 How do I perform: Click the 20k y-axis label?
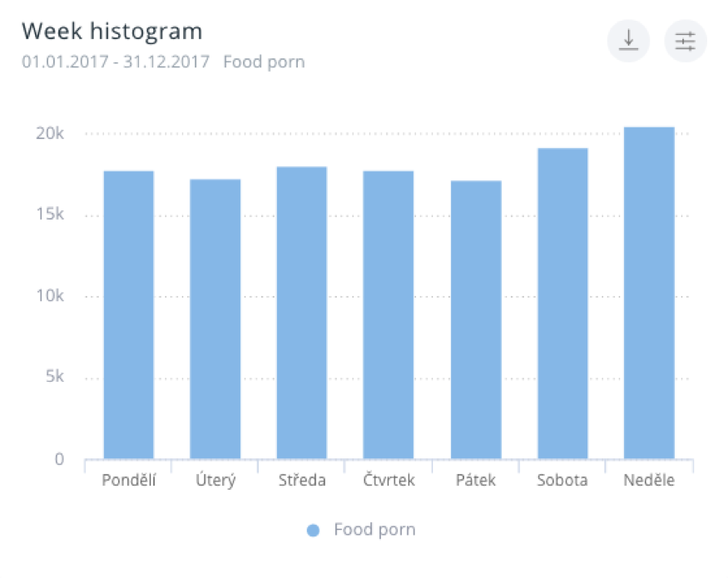pos(48,134)
